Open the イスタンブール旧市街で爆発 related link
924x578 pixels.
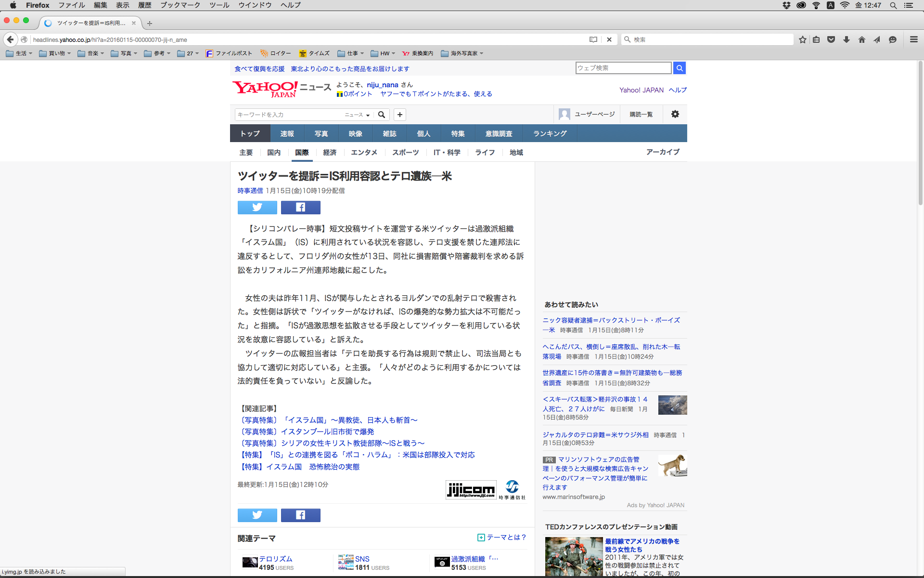(327, 432)
